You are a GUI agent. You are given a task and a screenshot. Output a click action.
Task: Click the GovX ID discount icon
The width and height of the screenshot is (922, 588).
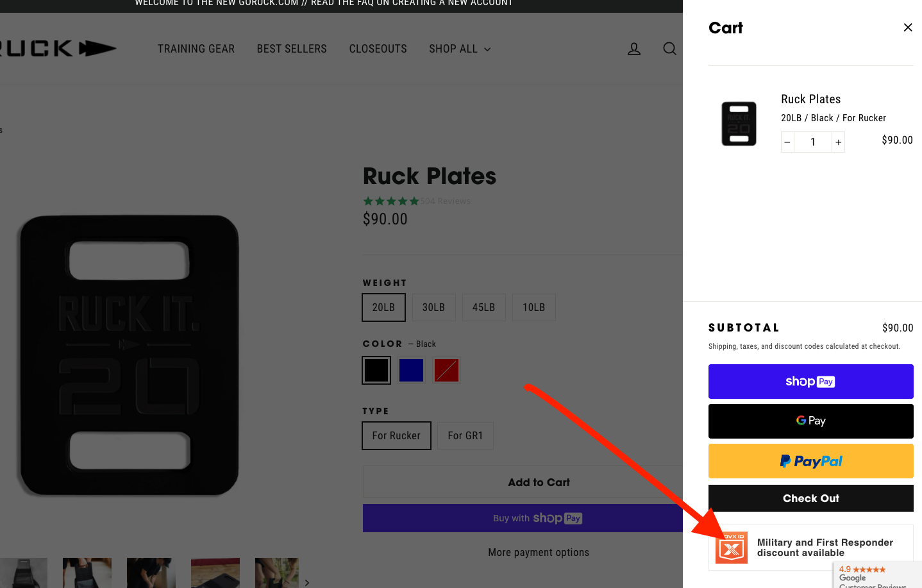pyautogui.click(x=732, y=548)
